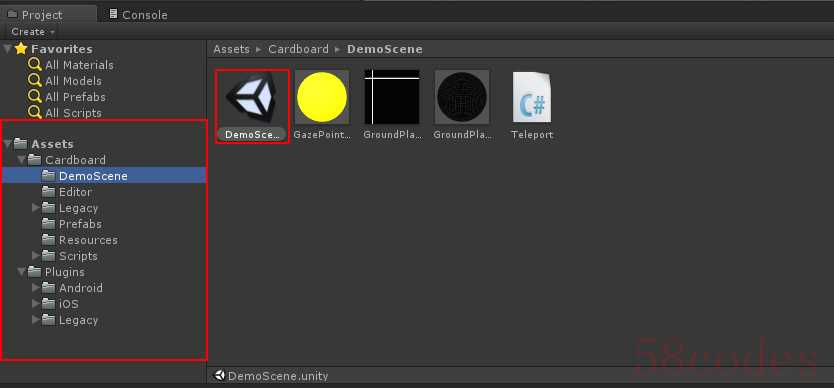Click the All Materials search icon
834x388 pixels.
pos(35,64)
